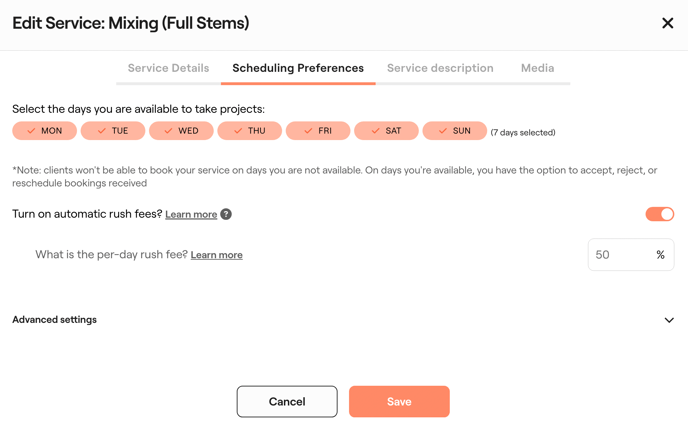Save the scheduling preferences
The height and width of the screenshot is (431, 688).
pos(399,401)
